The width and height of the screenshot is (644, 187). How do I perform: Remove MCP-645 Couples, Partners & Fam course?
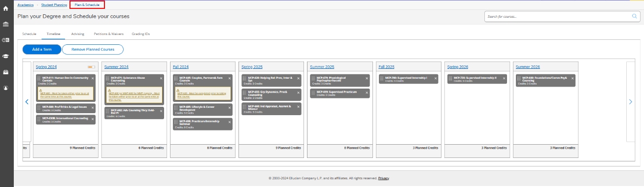pyautogui.click(x=230, y=78)
